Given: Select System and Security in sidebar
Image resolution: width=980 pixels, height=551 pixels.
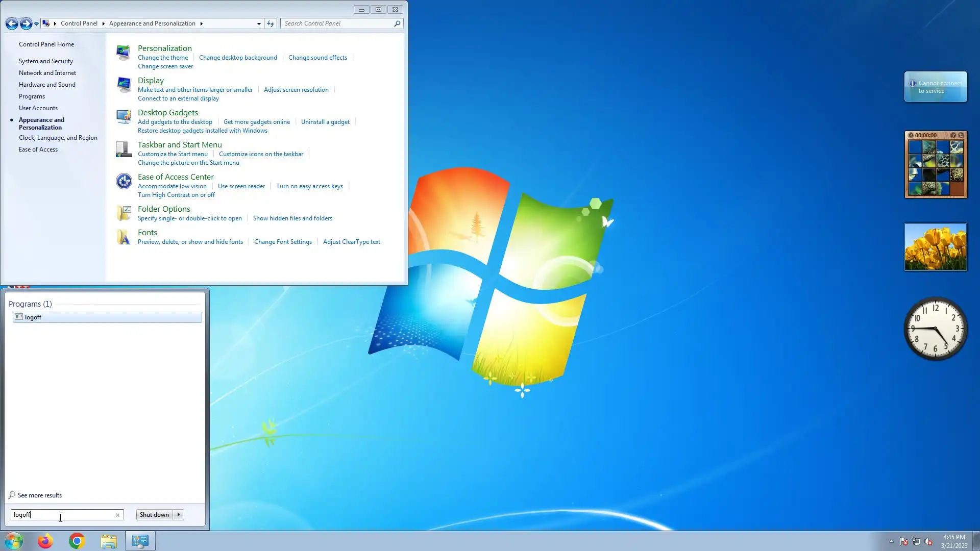Looking at the screenshot, I should point(46,61).
